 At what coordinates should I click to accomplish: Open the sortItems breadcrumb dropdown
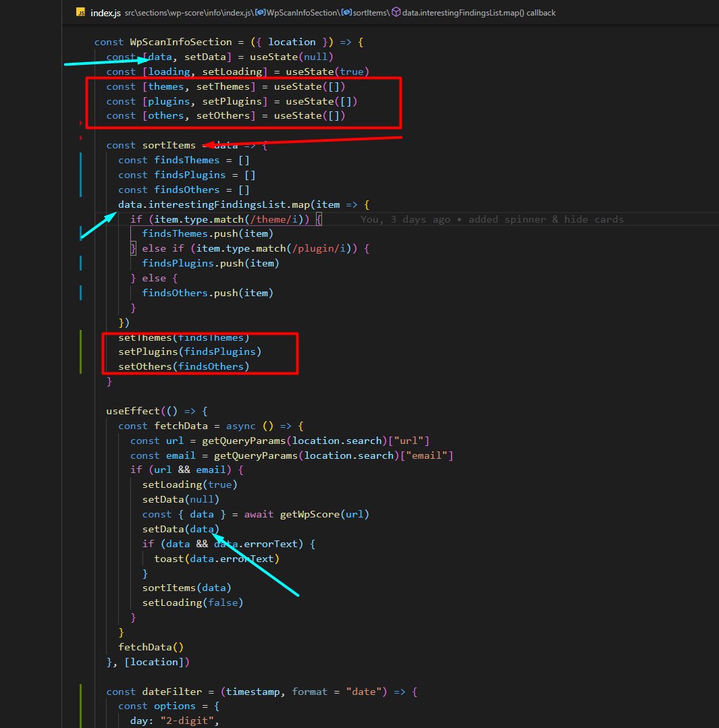370,13
